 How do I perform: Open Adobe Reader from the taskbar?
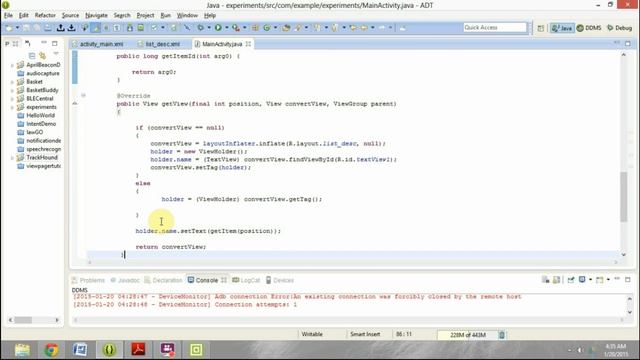tap(138, 350)
